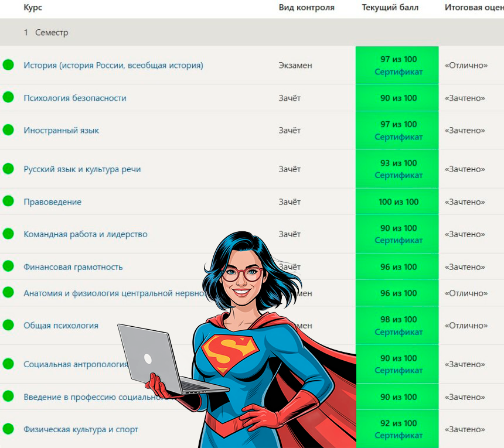The width and height of the screenshot is (504, 448).
Task: Open Сертификат link for Общая психология
Action: (x=399, y=332)
